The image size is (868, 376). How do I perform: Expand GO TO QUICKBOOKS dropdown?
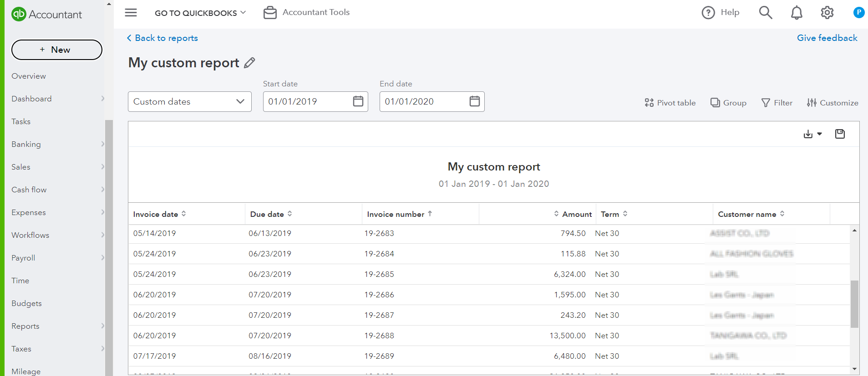tap(200, 13)
